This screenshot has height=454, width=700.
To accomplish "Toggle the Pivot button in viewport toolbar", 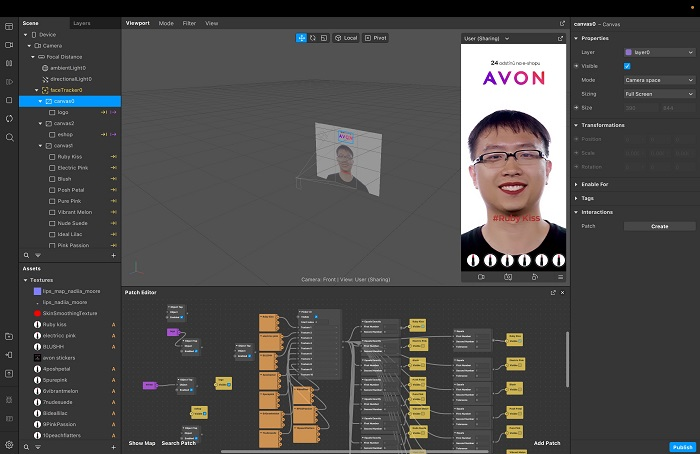I will pos(376,38).
